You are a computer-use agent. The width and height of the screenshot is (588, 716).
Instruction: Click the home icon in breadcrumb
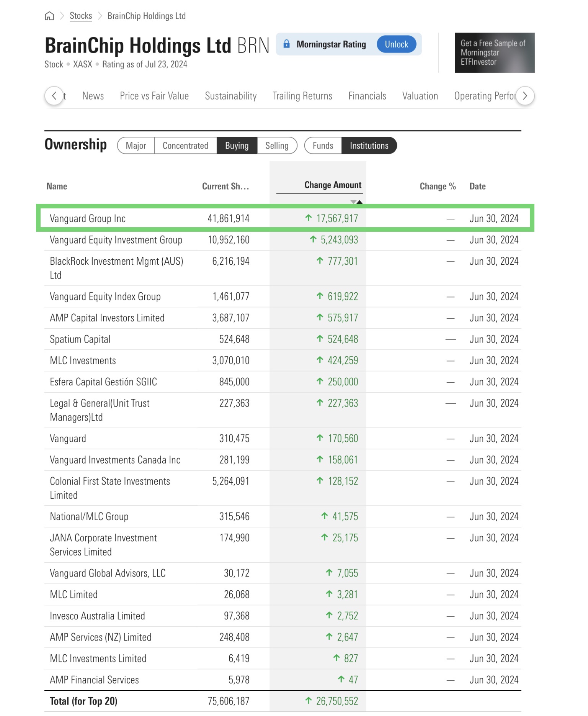tap(49, 16)
